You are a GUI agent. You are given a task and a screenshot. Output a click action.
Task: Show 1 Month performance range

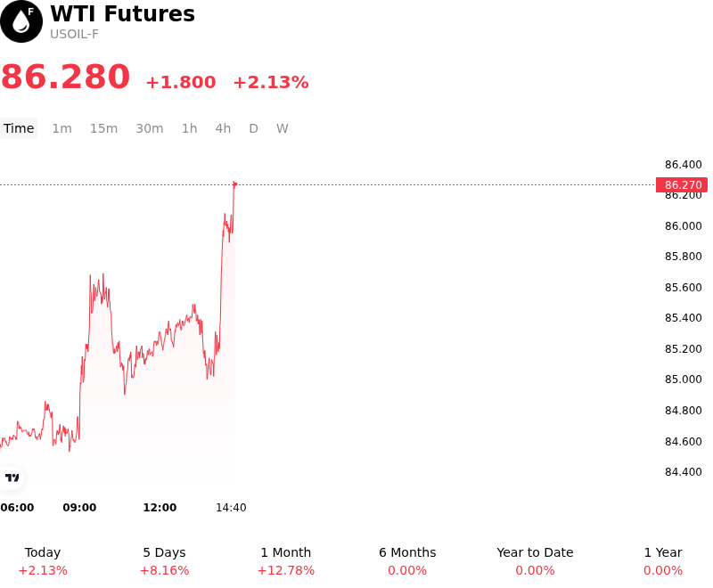tap(285, 561)
